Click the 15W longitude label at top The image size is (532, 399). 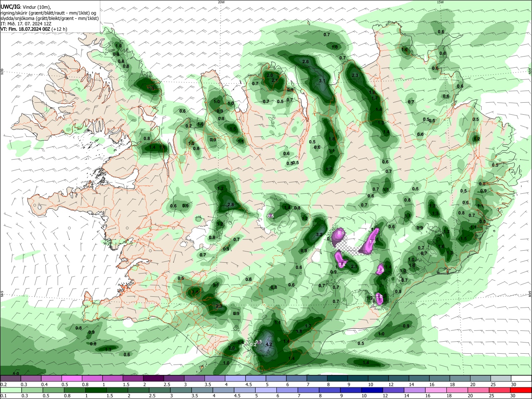(440, 2)
